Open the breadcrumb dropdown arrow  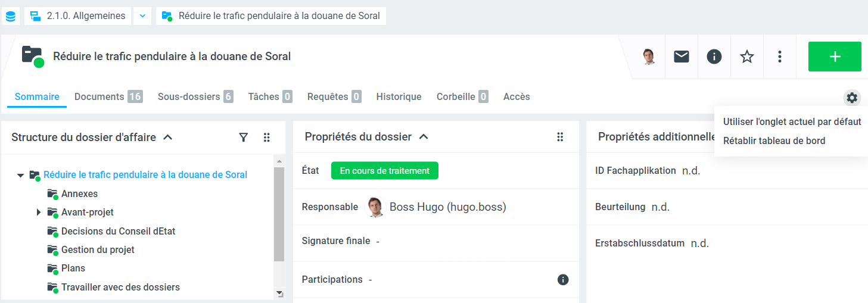tap(142, 16)
